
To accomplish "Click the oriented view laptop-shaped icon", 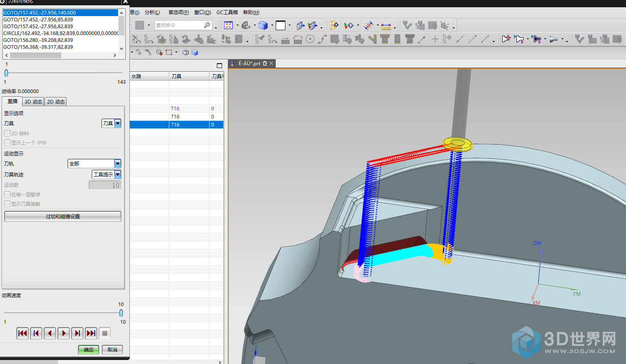I will coord(246,25).
